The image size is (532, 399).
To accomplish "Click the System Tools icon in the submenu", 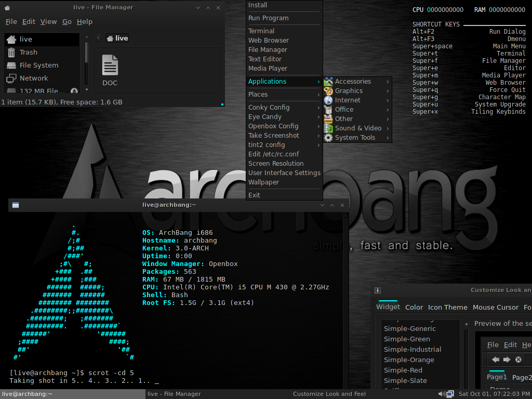I will coord(328,137).
